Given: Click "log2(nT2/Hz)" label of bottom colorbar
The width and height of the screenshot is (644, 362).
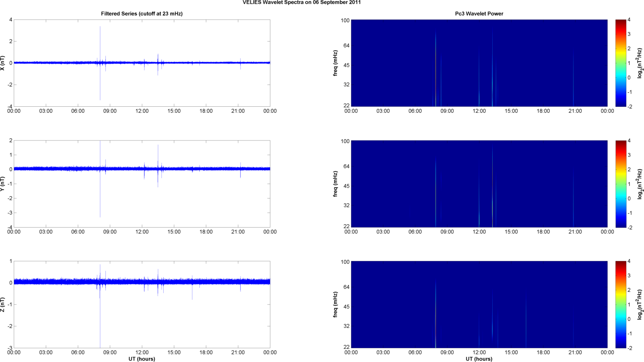Looking at the screenshot, I should tap(640, 305).
